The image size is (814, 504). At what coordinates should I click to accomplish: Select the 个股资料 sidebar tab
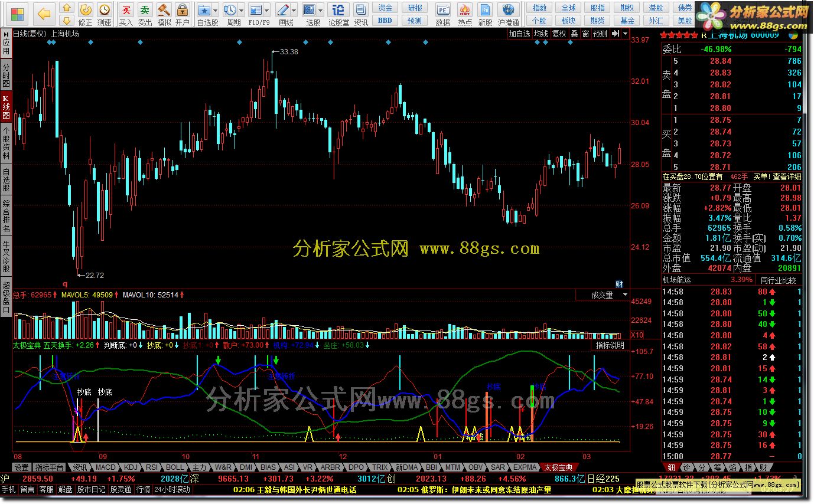[6, 143]
